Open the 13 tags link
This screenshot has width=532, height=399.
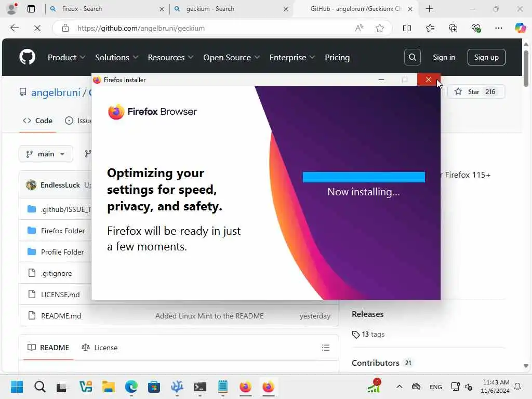[x=368, y=334]
